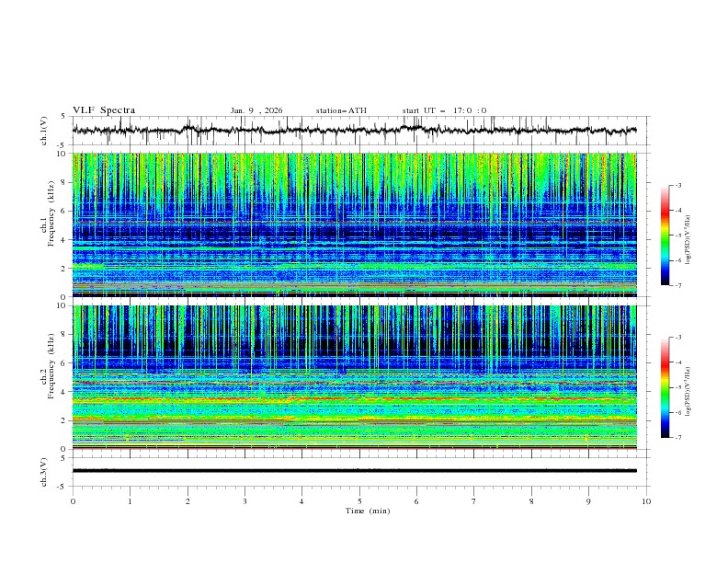The image size is (728, 563).
Task: Click the "4" kHz tick on ch.1 frequency axis
Action: (x=63, y=240)
